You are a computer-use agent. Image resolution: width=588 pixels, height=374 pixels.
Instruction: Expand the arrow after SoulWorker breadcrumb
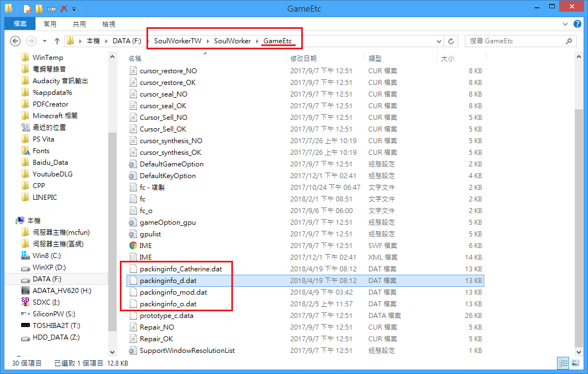pyautogui.click(x=257, y=41)
